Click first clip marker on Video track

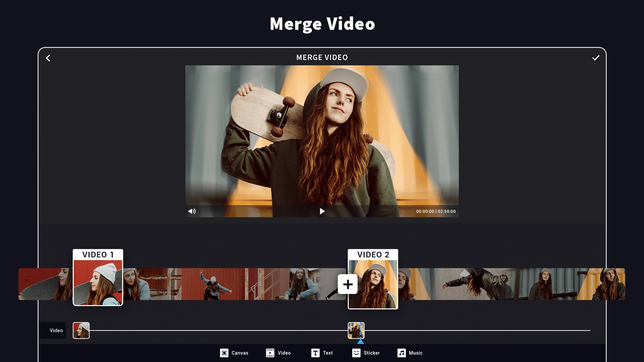pos(81,330)
